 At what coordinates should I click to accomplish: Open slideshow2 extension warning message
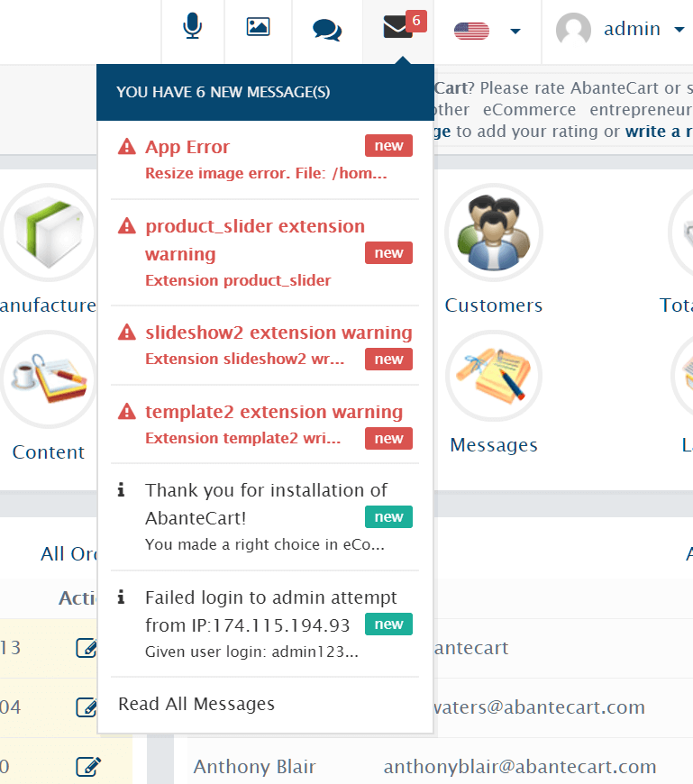[265, 345]
